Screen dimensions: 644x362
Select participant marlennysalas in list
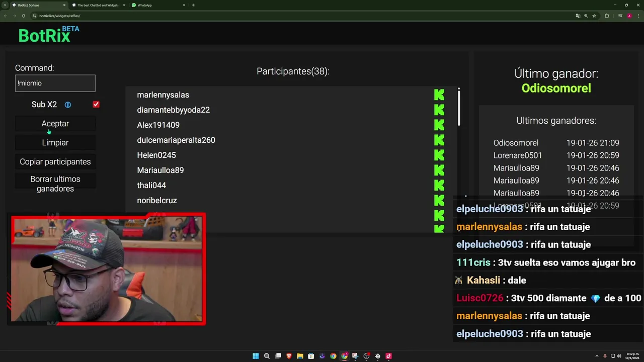[x=163, y=95]
